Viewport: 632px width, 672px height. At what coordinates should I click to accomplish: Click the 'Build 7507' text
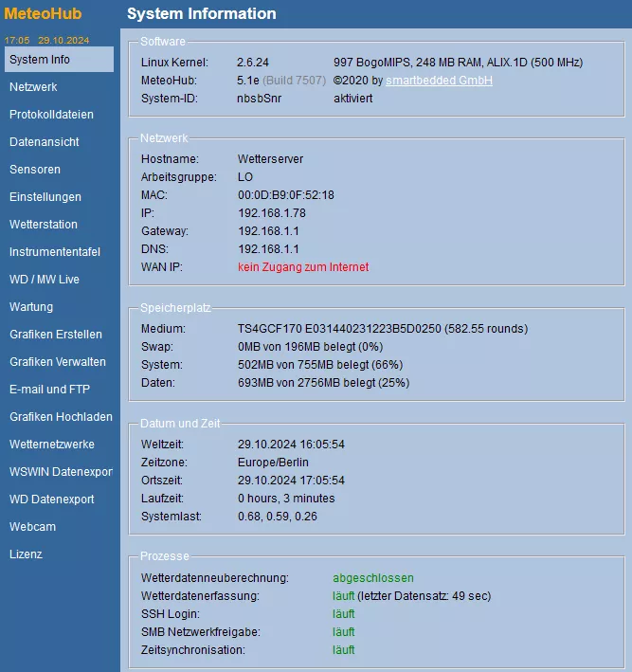pyautogui.click(x=294, y=81)
